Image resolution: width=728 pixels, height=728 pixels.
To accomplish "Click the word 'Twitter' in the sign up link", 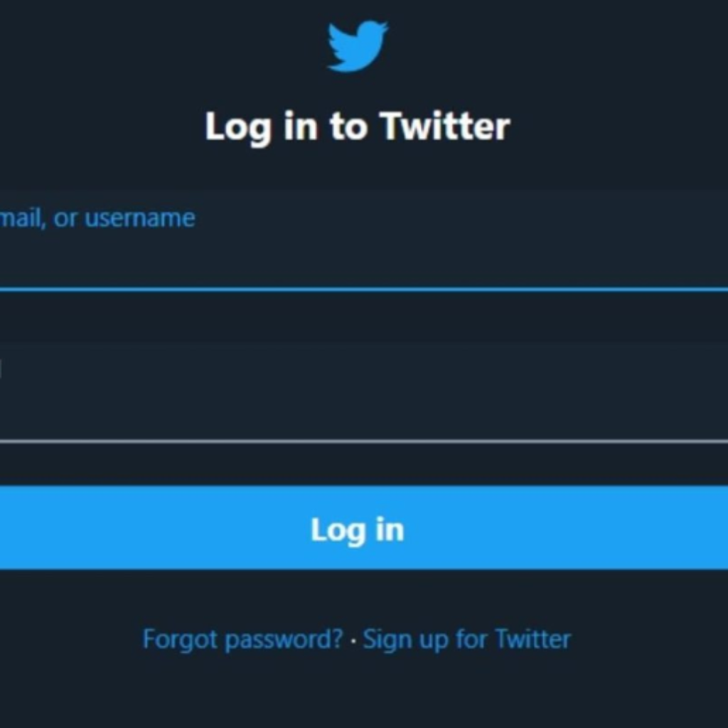I will pos(533,639).
